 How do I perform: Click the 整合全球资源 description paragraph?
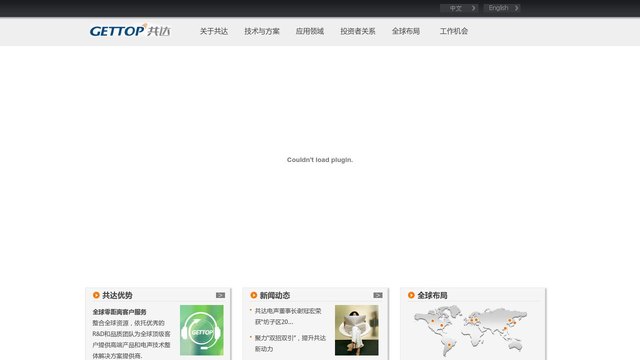pyautogui.click(x=131, y=339)
